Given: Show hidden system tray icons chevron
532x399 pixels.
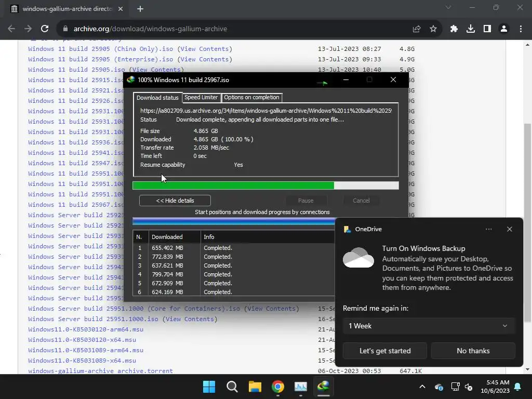Looking at the screenshot, I should click(422, 387).
